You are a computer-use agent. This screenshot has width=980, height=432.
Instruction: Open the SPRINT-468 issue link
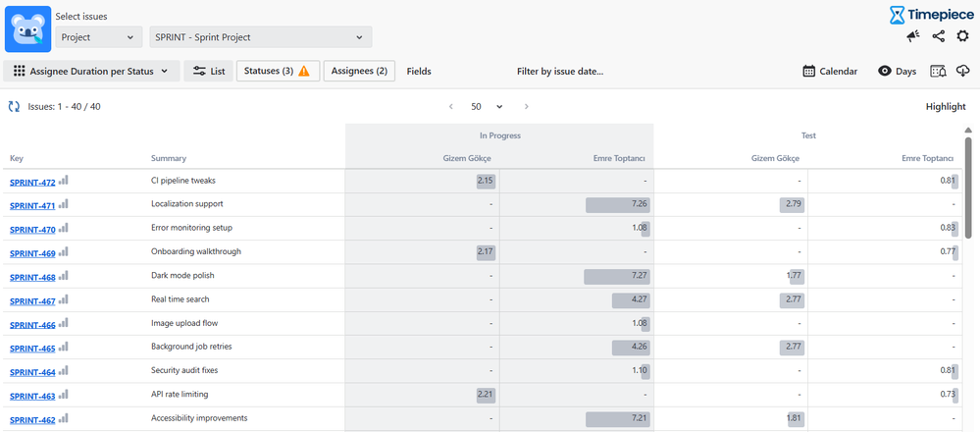point(32,277)
